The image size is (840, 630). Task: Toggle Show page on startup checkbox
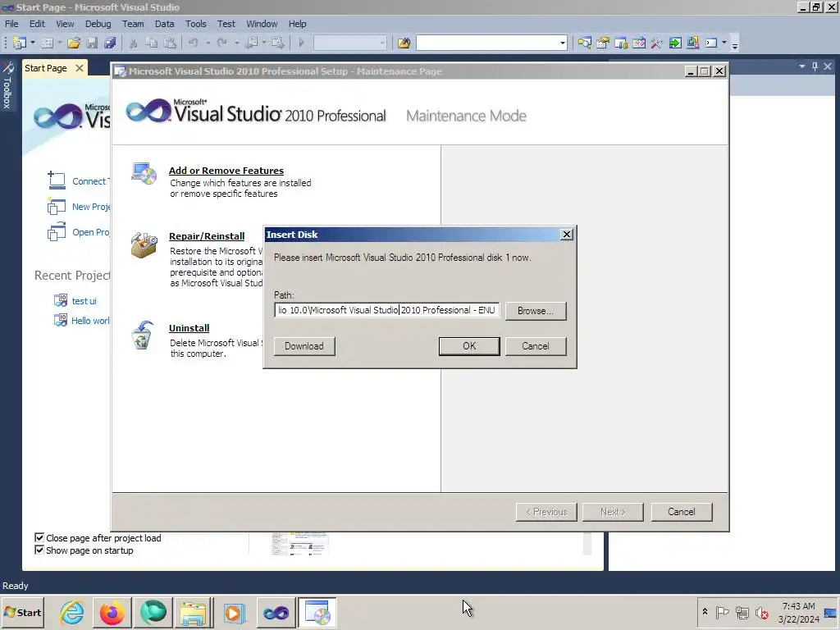point(39,550)
